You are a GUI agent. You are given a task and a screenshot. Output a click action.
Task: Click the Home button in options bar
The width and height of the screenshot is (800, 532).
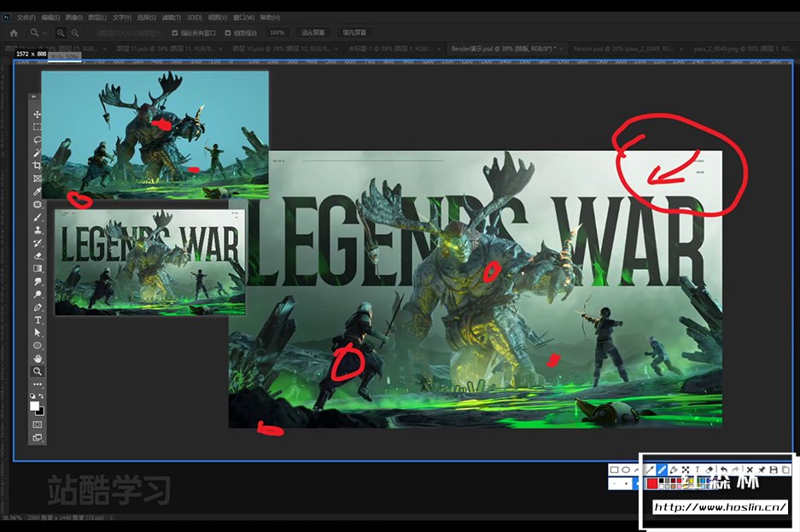[x=14, y=32]
